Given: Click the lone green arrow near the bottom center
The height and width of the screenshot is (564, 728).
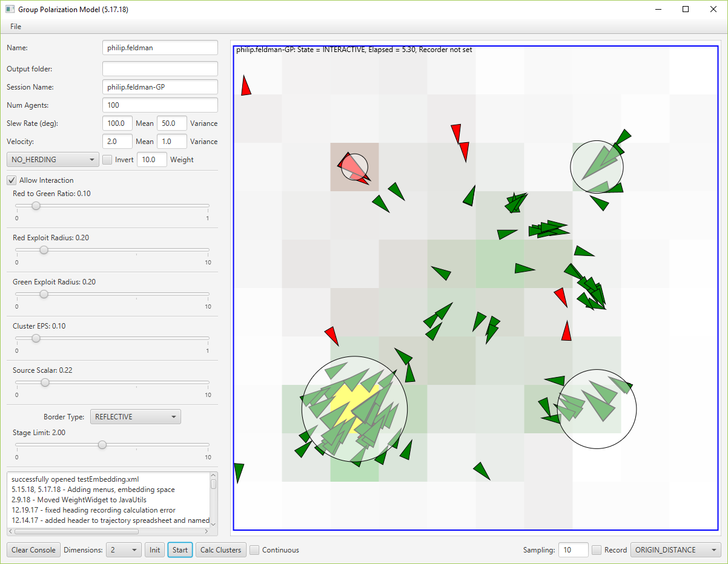Looking at the screenshot, I should (x=482, y=471).
